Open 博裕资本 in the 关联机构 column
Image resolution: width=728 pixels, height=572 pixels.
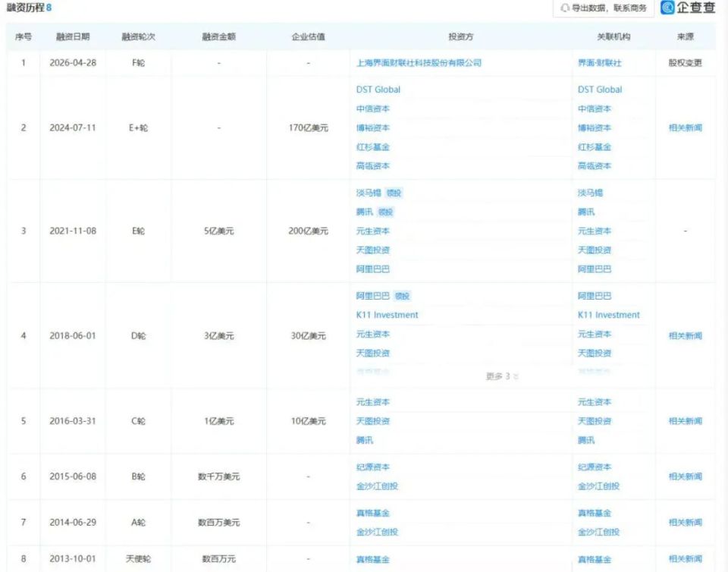pos(595,127)
